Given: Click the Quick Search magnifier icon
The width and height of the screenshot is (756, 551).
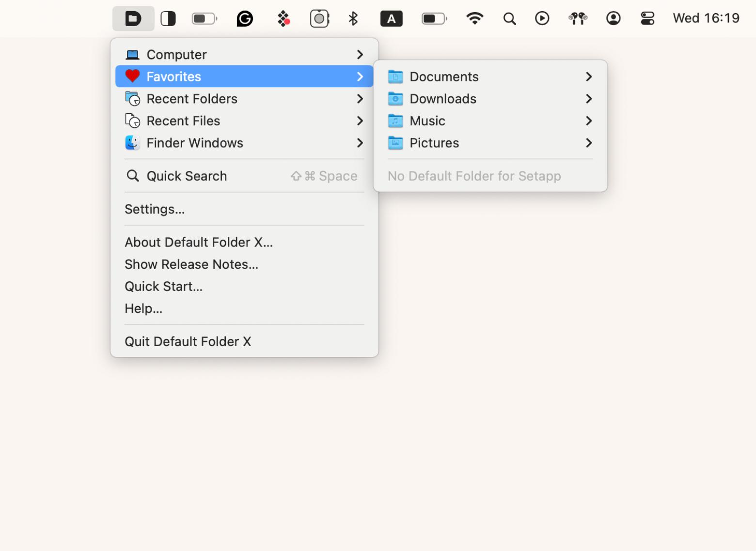Looking at the screenshot, I should pyautogui.click(x=132, y=176).
